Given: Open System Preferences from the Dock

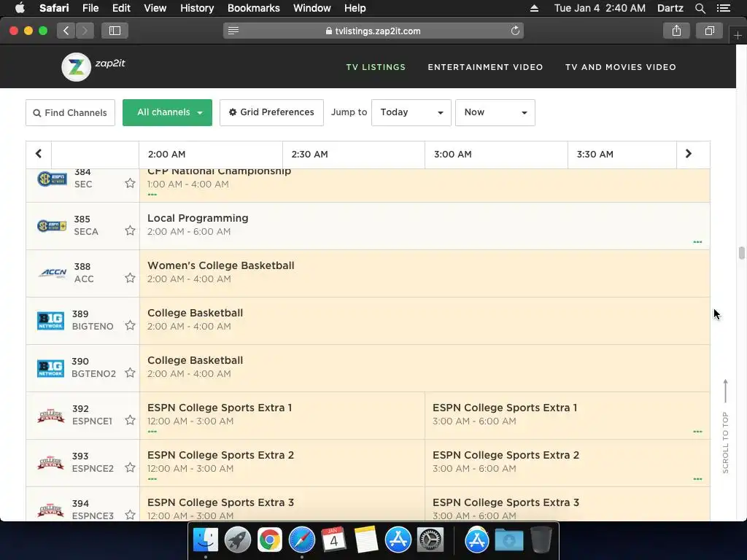Looking at the screenshot, I should click(430, 540).
